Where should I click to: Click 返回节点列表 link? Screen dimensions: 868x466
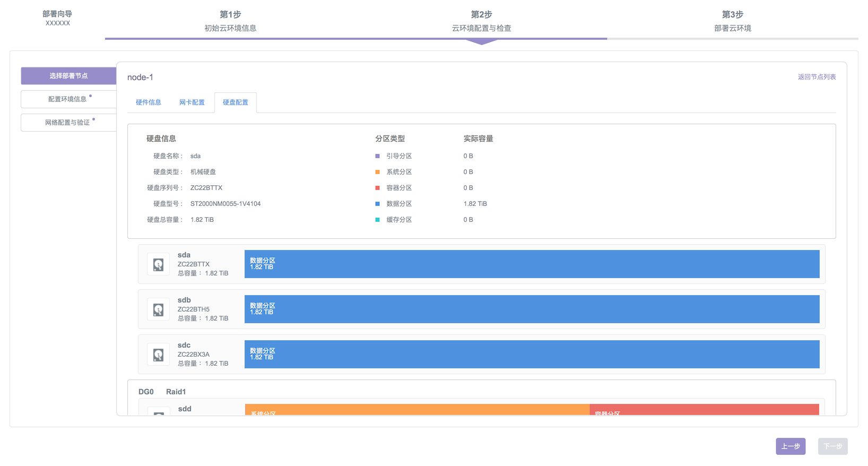click(817, 77)
